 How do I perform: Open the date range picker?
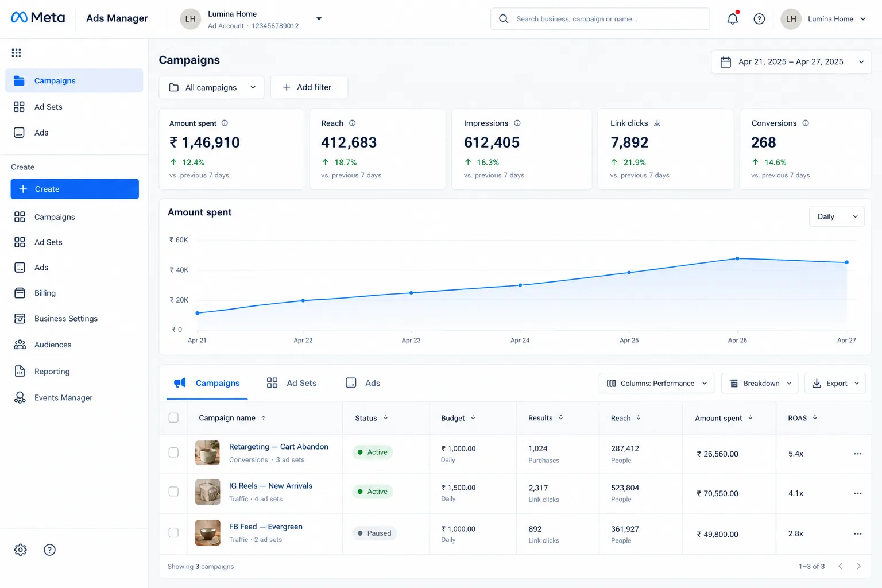click(791, 62)
